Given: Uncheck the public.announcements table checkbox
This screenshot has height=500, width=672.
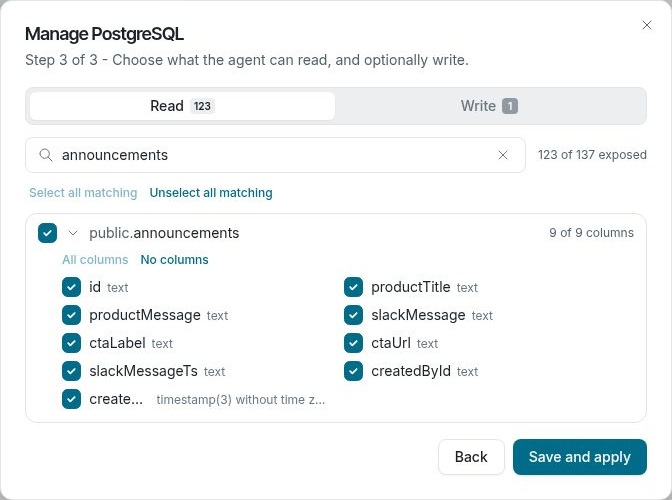Looking at the screenshot, I should 47,233.
